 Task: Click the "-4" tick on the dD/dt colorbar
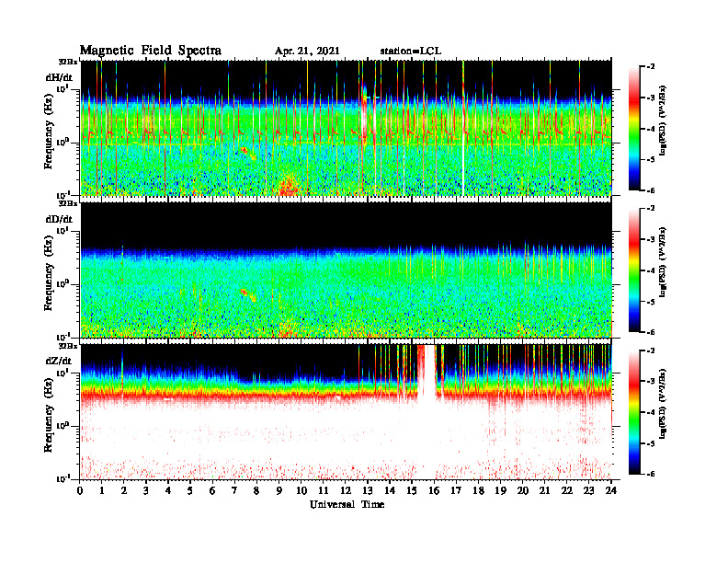(651, 270)
